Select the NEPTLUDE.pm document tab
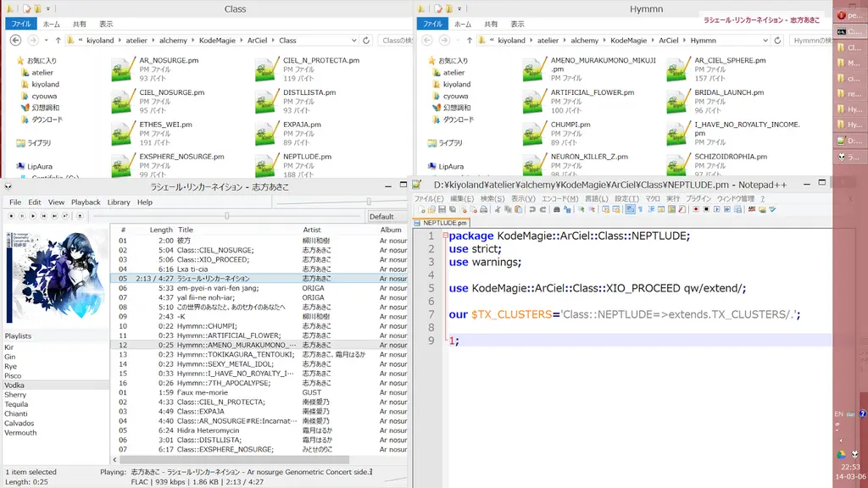 pyautogui.click(x=441, y=223)
